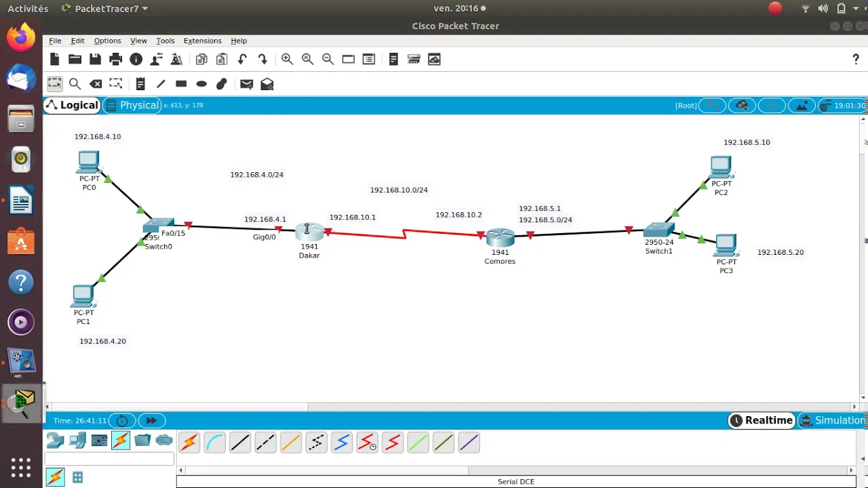
Task: Redo action with Redo arrow
Action: point(262,60)
